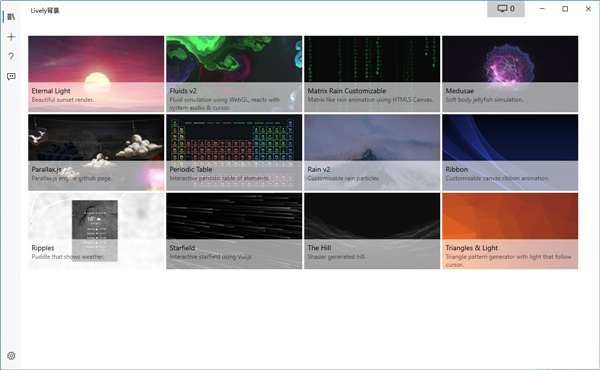
Task: Choose the Periodic Table wallpaper
Action: coord(234,152)
